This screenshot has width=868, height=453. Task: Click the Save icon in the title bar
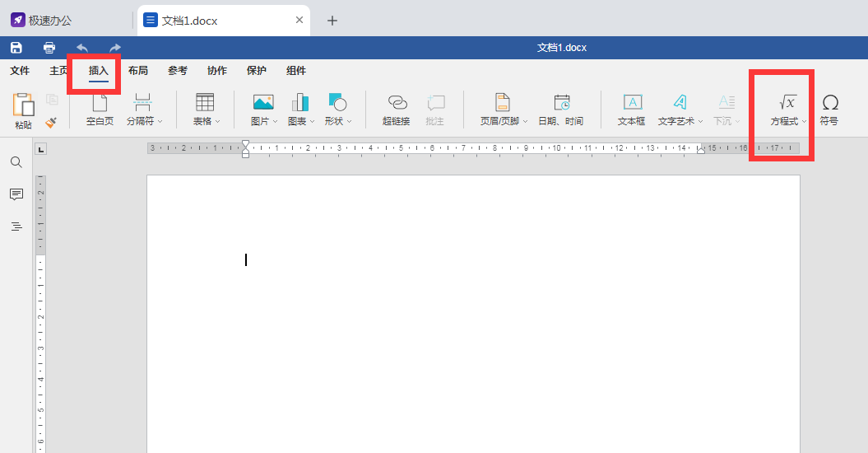(x=16, y=48)
